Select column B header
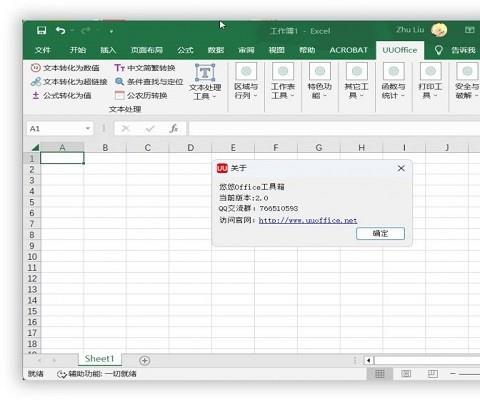This screenshot has width=480, height=400. [105, 148]
